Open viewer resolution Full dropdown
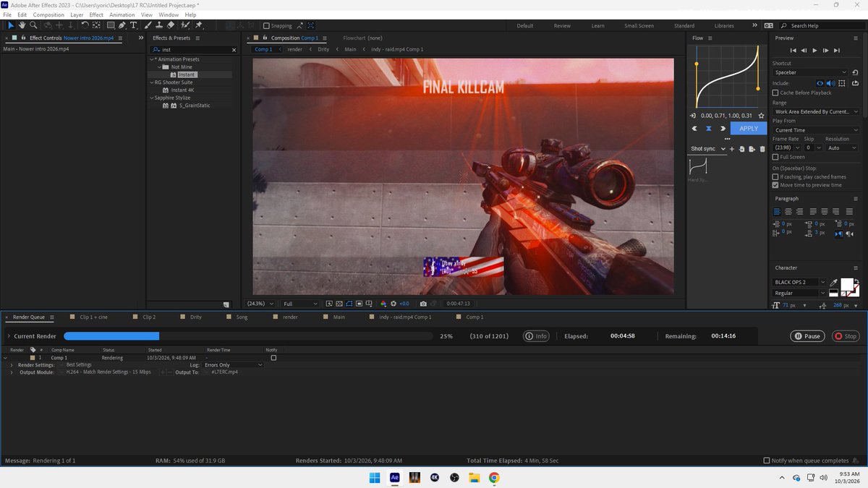The image size is (868, 488). pos(299,304)
